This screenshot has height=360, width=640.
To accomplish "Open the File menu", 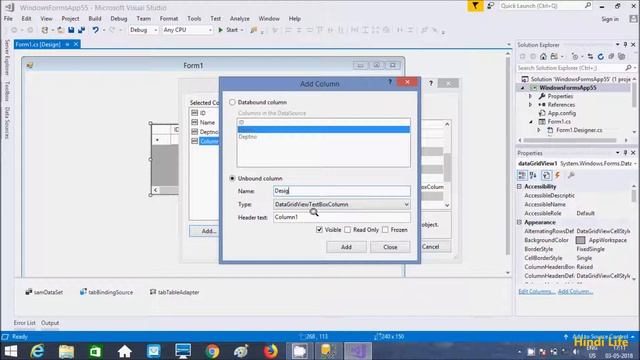I will pos(8,18).
